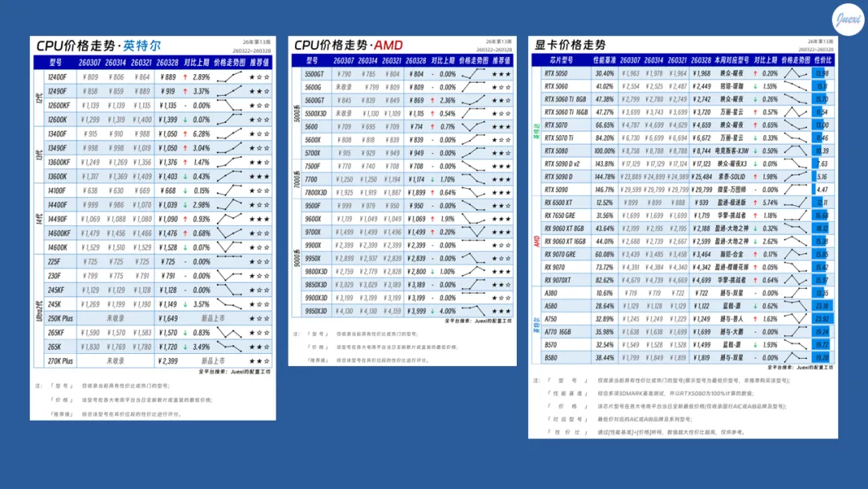
Task: Click the 7800X3D model cell
Action: pyautogui.click(x=316, y=193)
